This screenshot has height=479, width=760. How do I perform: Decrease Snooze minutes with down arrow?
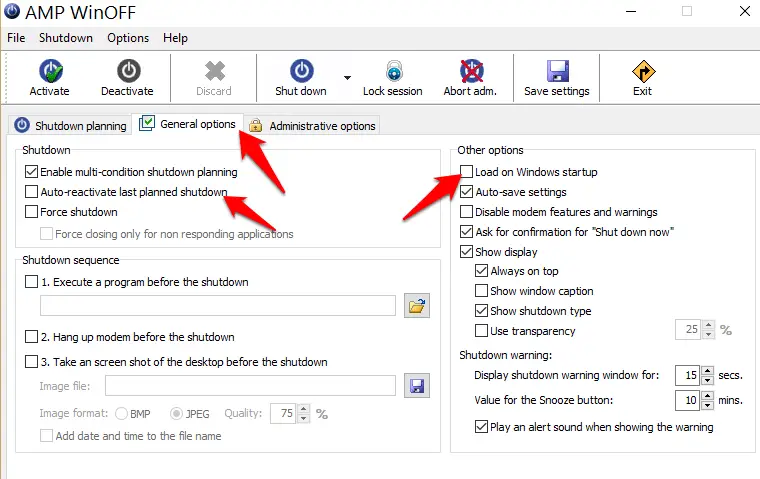(708, 405)
